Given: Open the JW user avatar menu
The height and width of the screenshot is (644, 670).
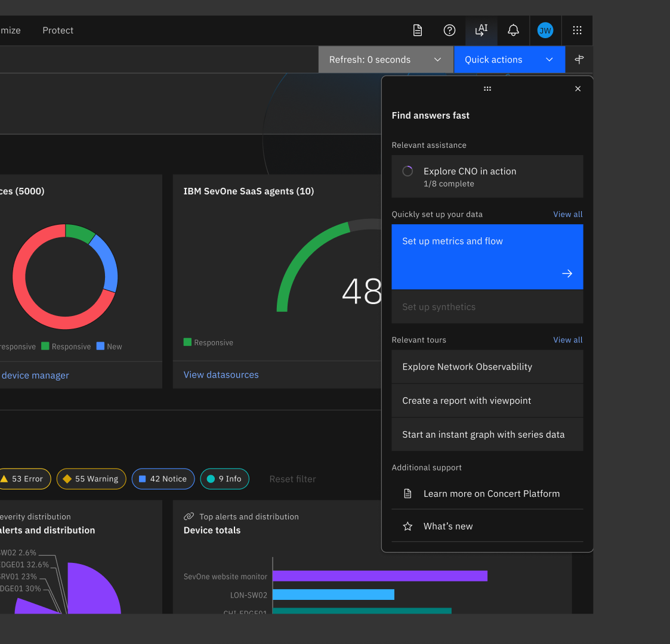Looking at the screenshot, I should click(x=545, y=30).
